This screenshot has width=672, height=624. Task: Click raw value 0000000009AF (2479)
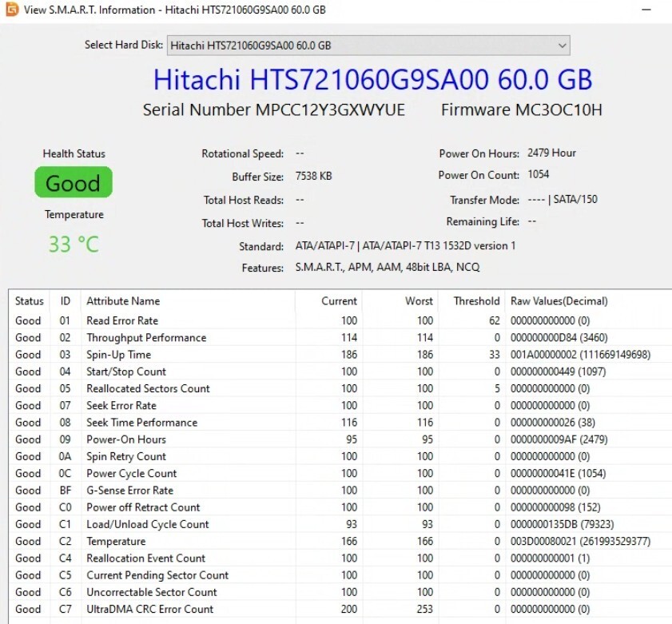click(559, 439)
